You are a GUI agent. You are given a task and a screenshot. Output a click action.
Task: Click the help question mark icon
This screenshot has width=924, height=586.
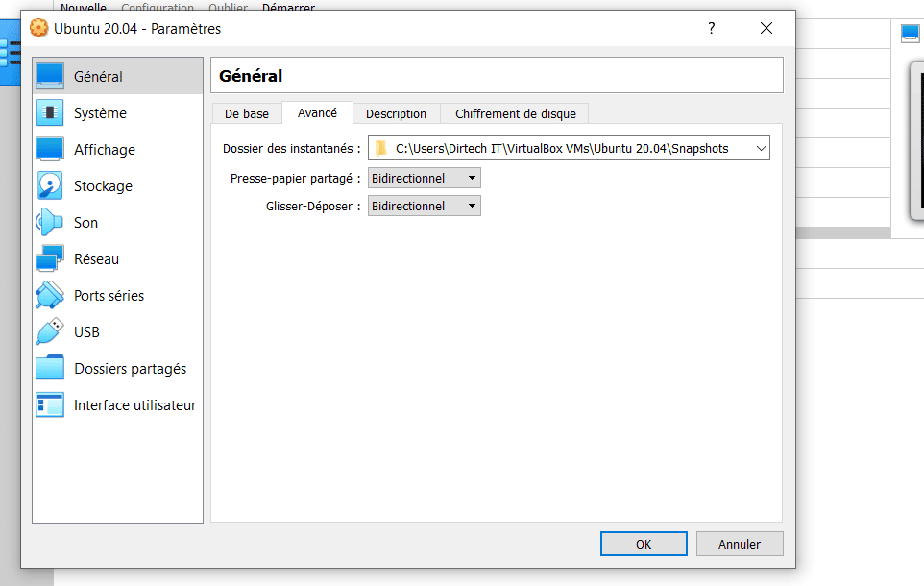pos(712,28)
